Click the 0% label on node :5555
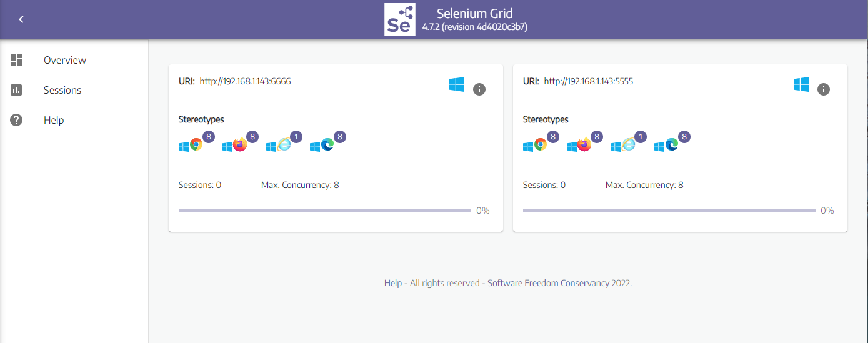 [x=827, y=211]
